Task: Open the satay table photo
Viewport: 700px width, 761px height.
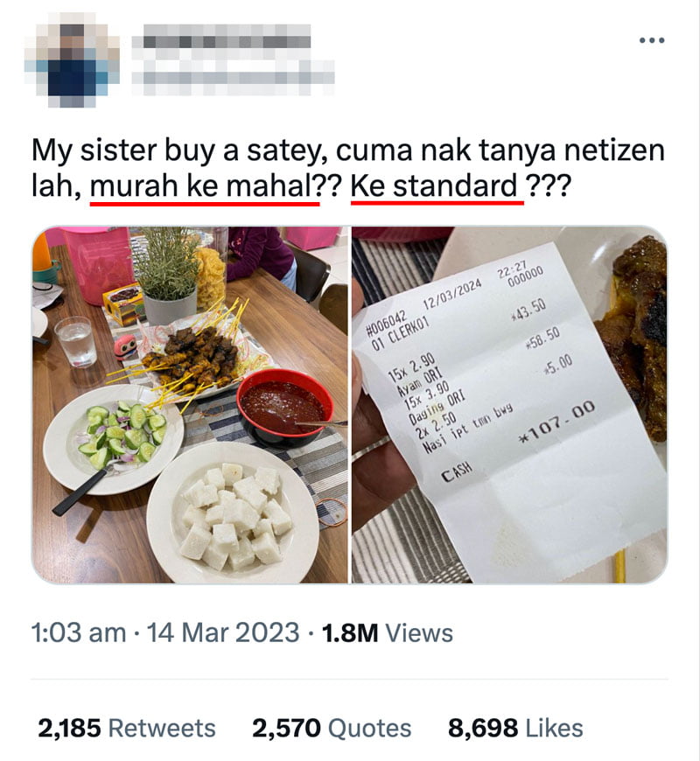Action: coord(190,405)
